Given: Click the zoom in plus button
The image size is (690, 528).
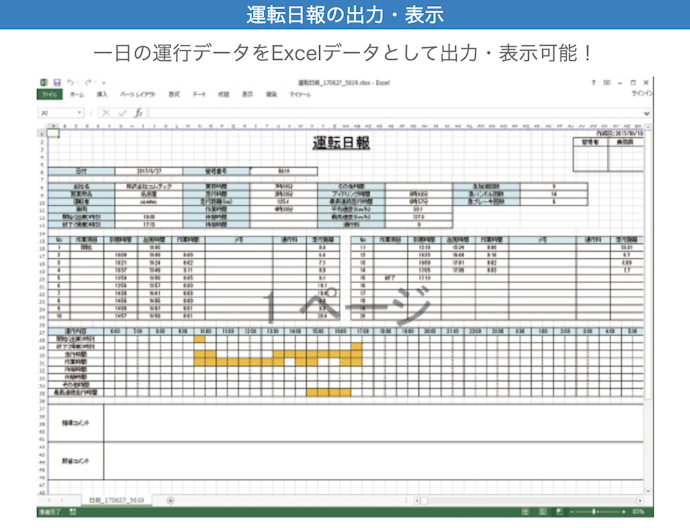Looking at the screenshot, I should pos(624,512).
